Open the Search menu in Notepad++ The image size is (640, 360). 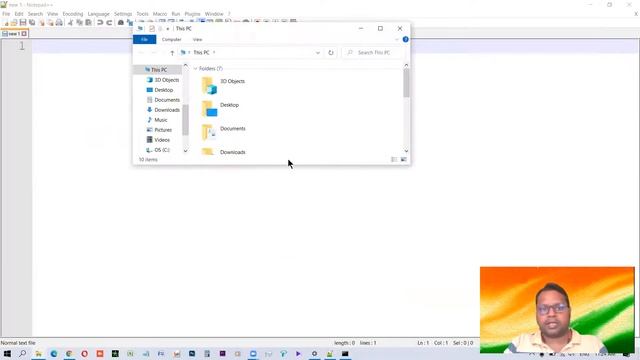pyautogui.click(x=35, y=14)
